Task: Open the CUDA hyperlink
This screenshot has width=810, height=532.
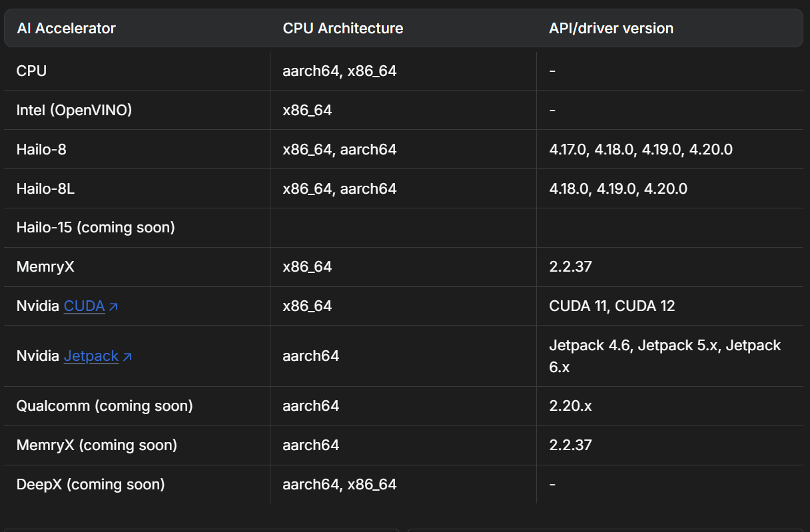Action: click(x=84, y=306)
